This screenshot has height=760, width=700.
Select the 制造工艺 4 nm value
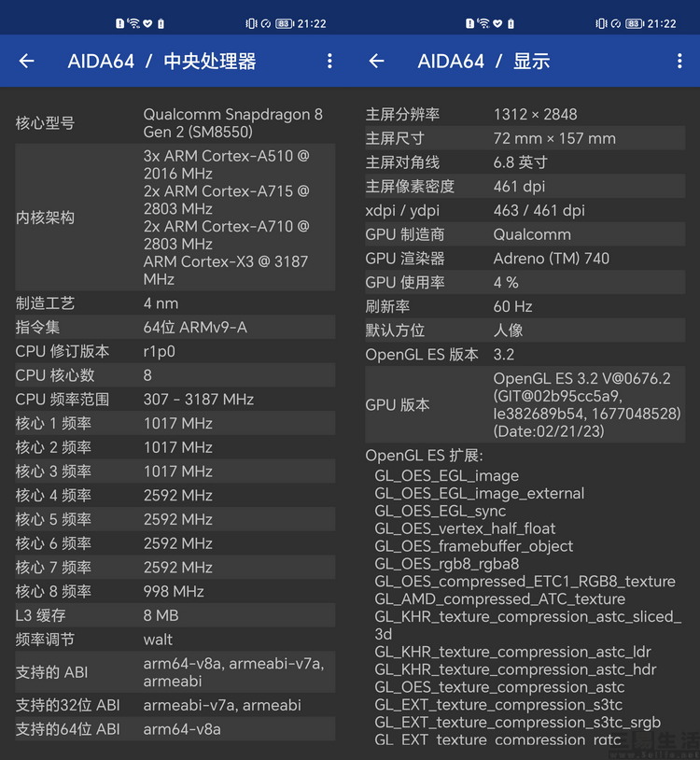tap(161, 303)
